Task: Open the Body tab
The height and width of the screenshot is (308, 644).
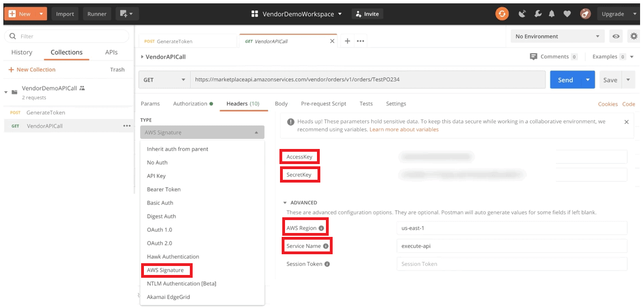Action: point(281,104)
